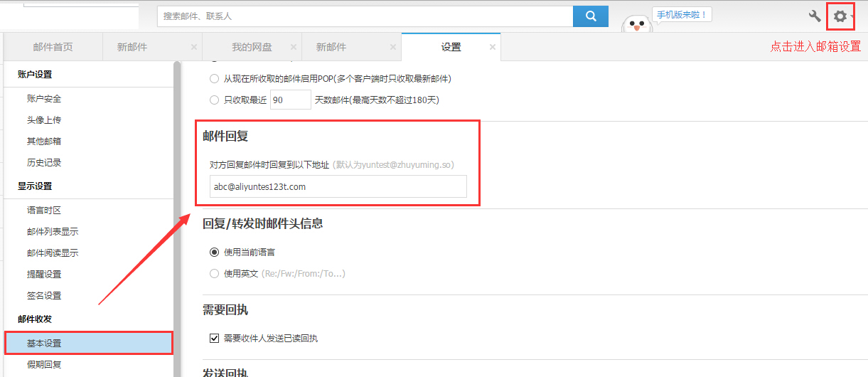Screen dimensions: 868x377
Task: Open the 手机版来啦 speech bubble
Action: click(681, 15)
